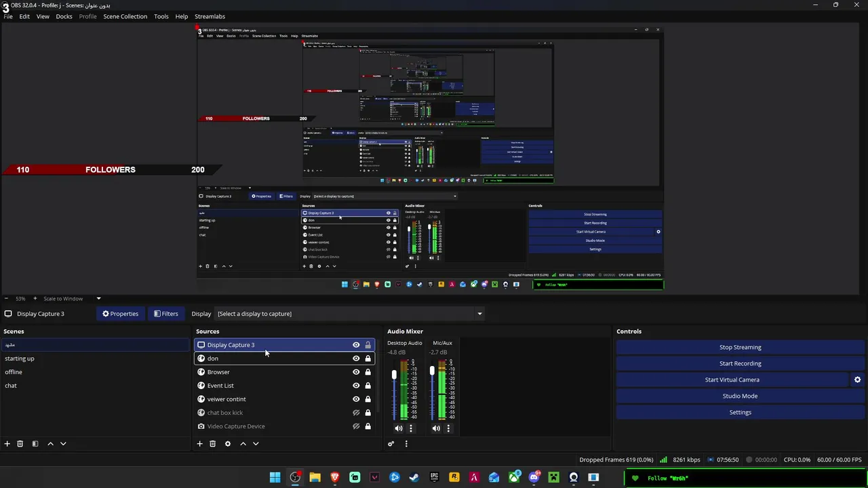Open source Properties button
This screenshot has height=488, width=868.
pyautogui.click(x=120, y=314)
